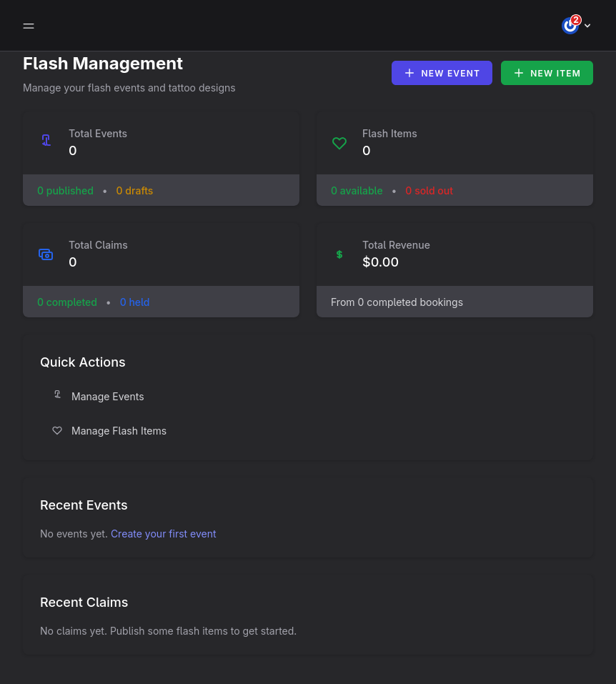Click the plus icon inside NEW ITEM button
Viewport: 616px width, 684px height.
(x=519, y=72)
